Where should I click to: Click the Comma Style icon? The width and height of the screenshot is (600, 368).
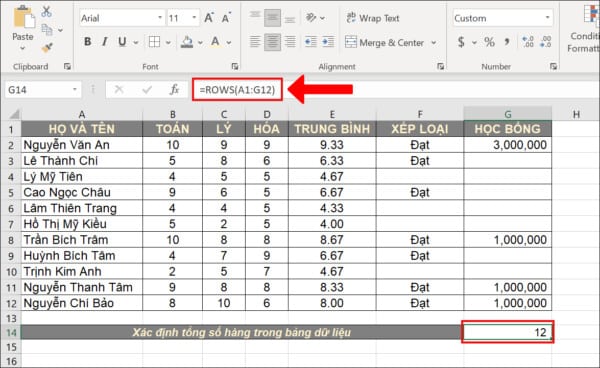click(507, 42)
